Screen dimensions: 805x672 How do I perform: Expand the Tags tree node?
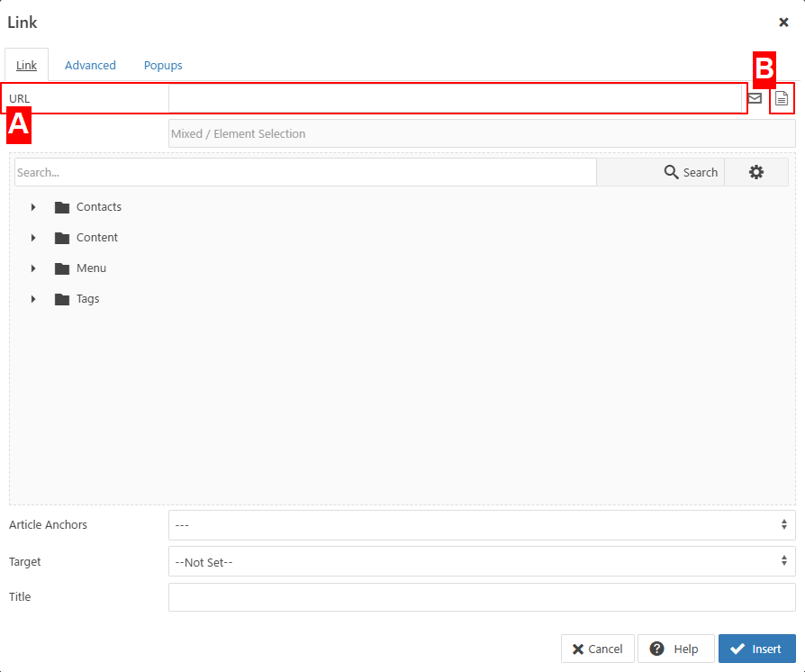(33, 299)
